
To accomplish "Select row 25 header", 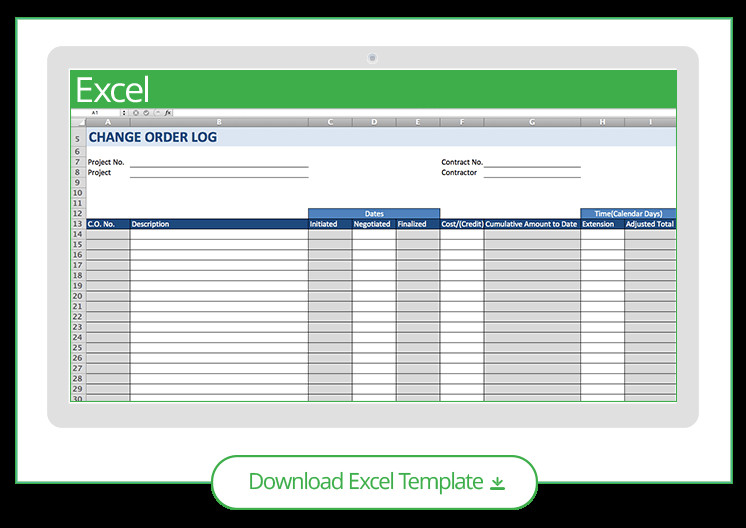I will click(x=78, y=348).
